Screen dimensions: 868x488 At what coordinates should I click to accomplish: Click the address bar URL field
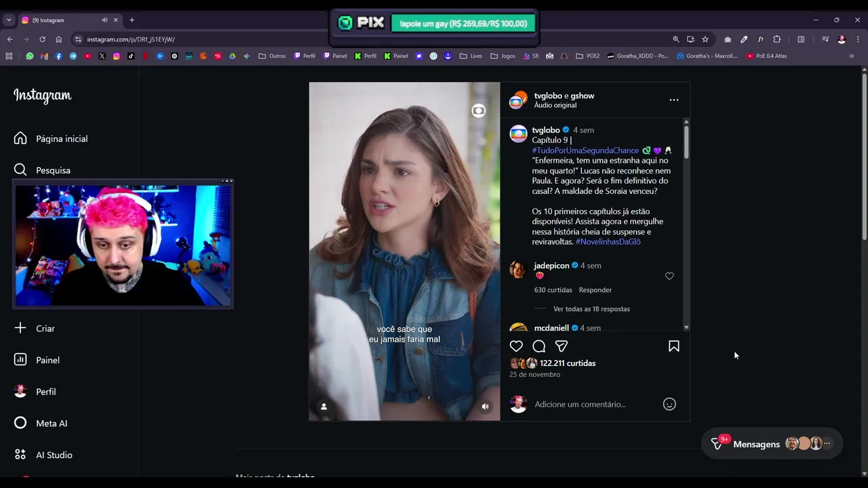tap(370, 39)
